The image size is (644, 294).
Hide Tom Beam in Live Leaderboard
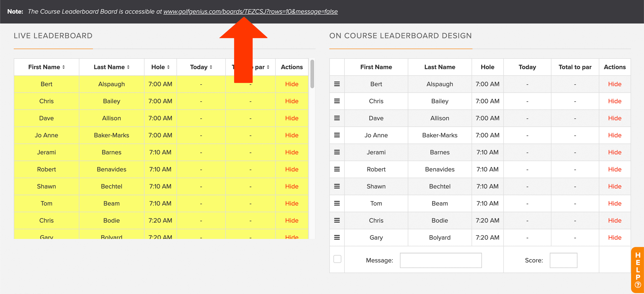(x=292, y=203)
